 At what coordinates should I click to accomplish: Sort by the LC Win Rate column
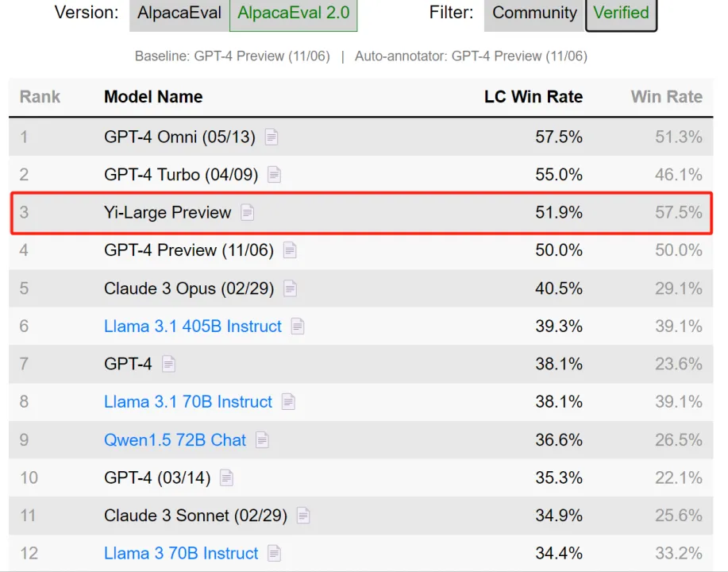[x=533, y=97]
